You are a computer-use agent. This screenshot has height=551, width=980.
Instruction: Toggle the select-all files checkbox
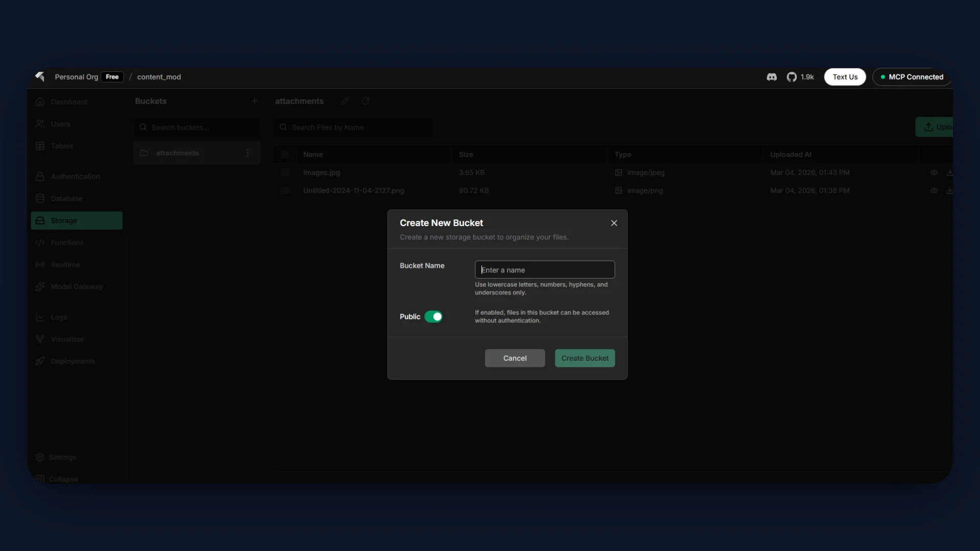pos(285,155)
